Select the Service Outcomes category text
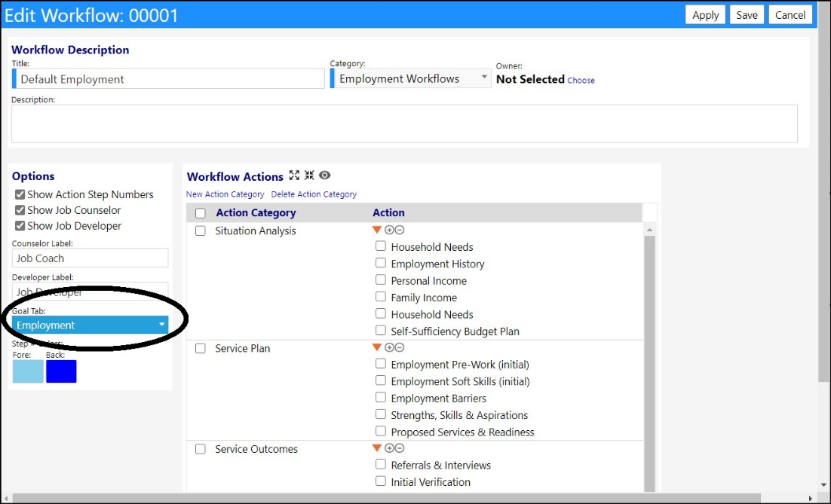 (256, 449)
